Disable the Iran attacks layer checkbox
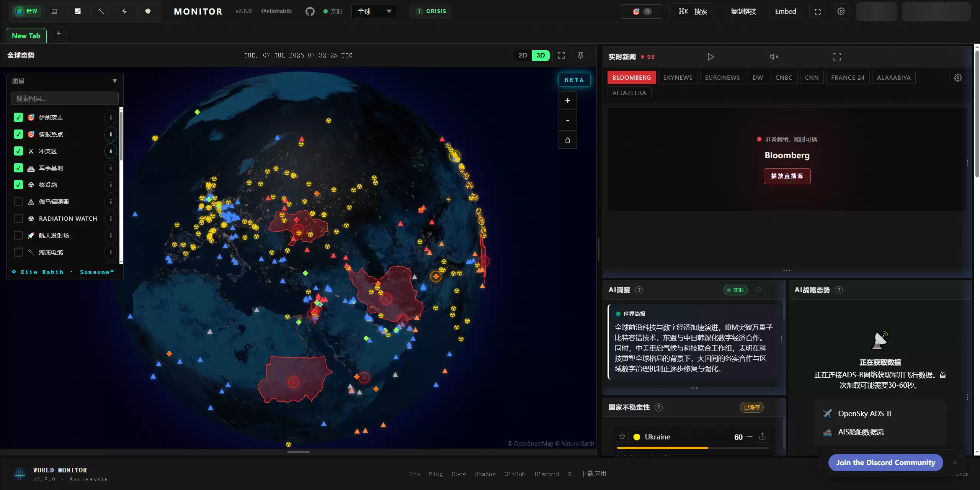Screen dimensions: 980x490 18,118
